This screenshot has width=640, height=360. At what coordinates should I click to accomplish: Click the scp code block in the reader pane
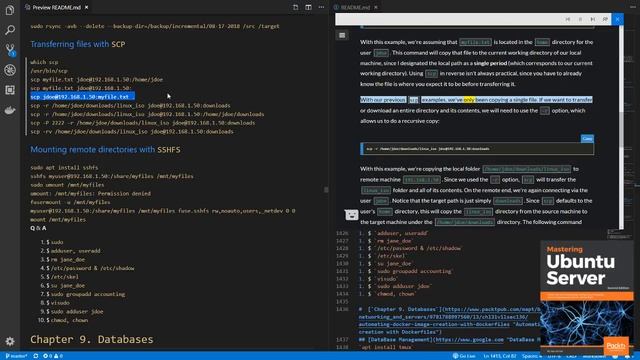(x=477, y=149)
